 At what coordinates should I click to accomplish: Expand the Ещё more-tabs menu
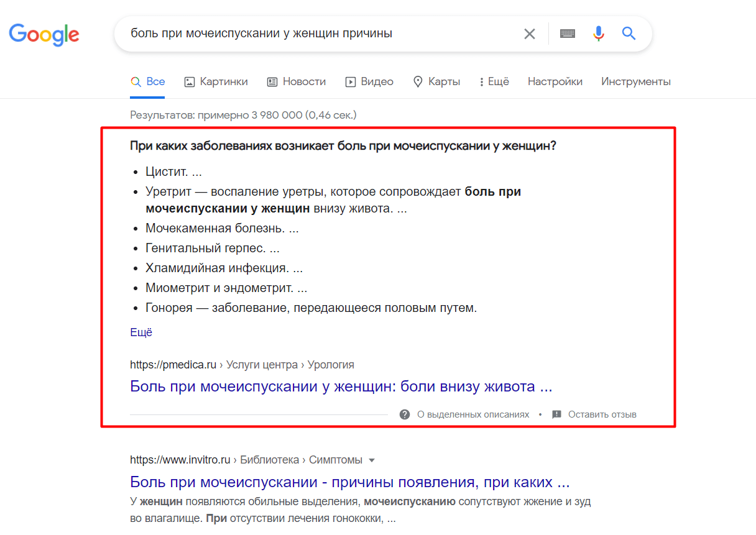(494, 81)
